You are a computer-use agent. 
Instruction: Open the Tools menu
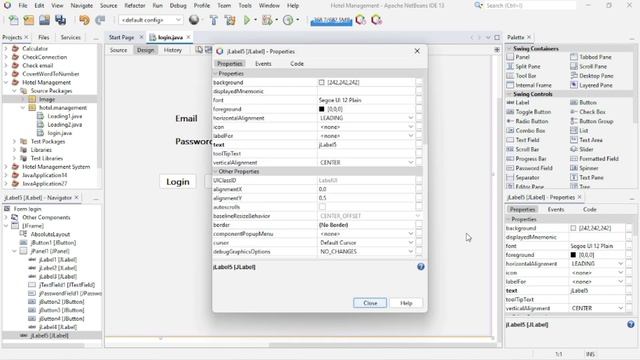click(245, 6)
